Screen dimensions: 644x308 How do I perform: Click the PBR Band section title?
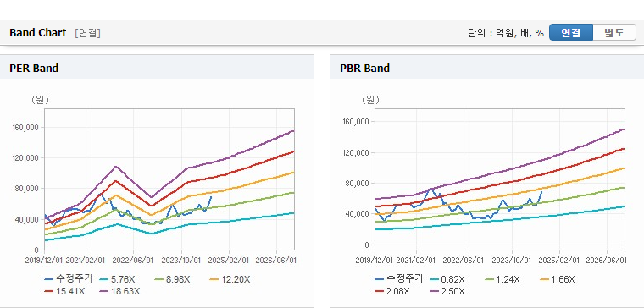pyautogui.click(x=364, y=68)
